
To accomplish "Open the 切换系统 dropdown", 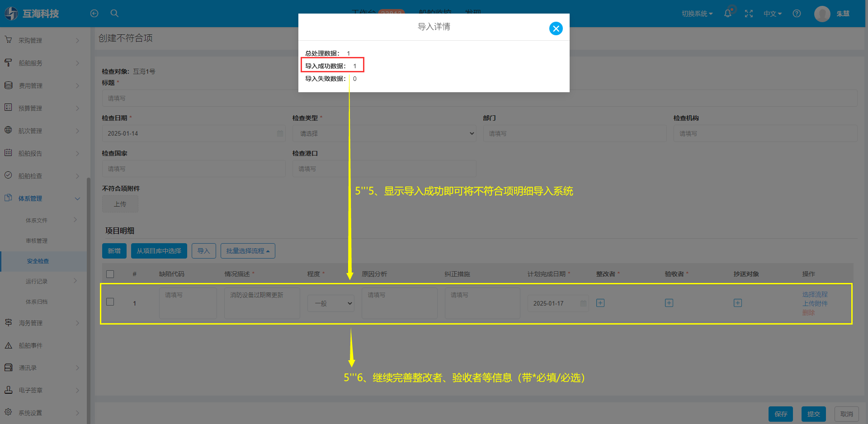I will tap(697, 14).
